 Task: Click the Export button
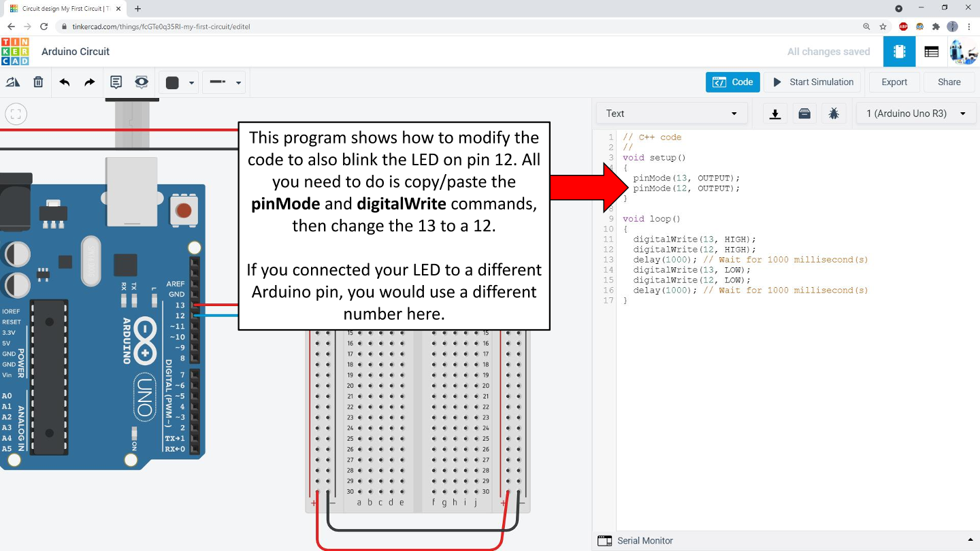(894, 82)
